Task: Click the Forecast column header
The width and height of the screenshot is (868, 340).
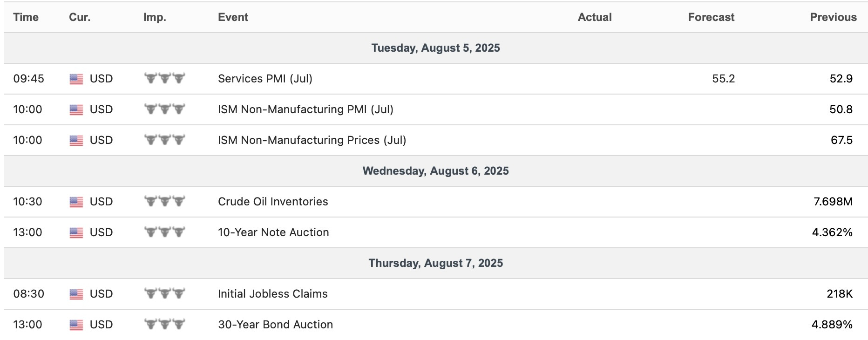Action: click(x=711, y=17)
